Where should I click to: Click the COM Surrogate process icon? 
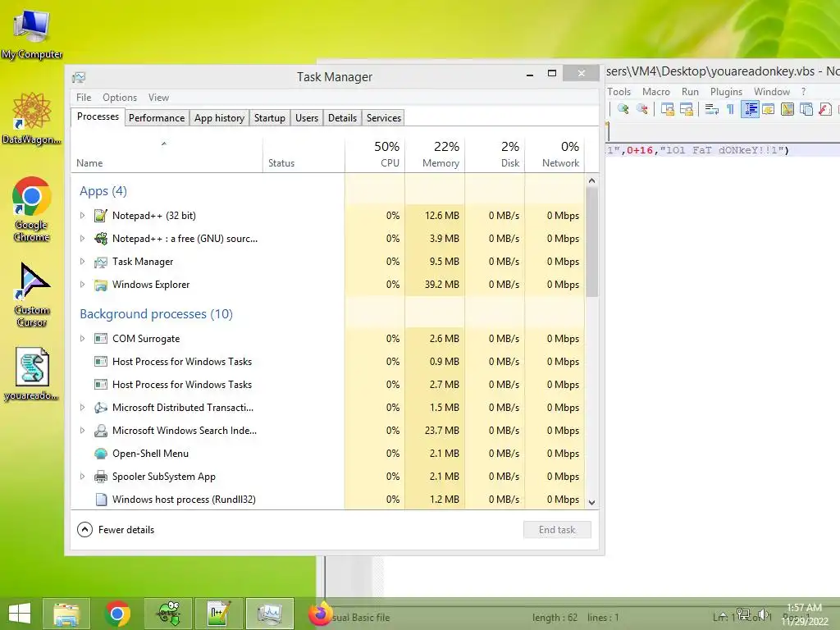pos(101,339)
